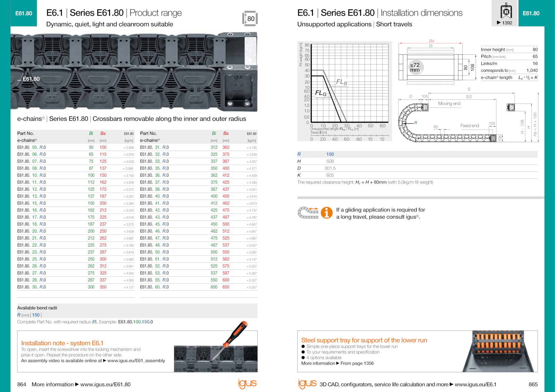Image resolution: width=555 pixels, height=392 pixels.
Task: Select part number row E61.80. 05. R.0
Action: pos(76,147)
